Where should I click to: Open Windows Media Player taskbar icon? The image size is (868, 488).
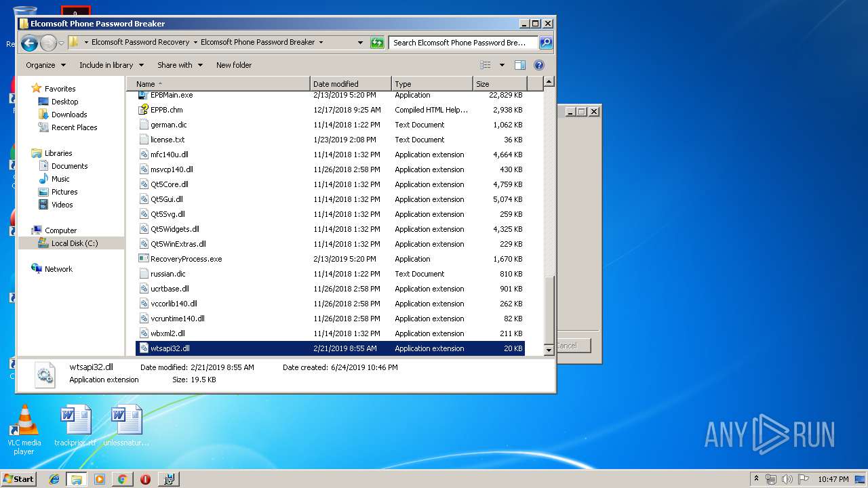[x=100, y=479]
